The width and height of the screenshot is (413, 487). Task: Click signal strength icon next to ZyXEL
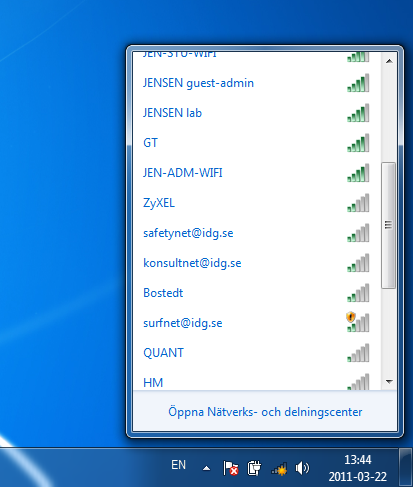pos(358,203)
